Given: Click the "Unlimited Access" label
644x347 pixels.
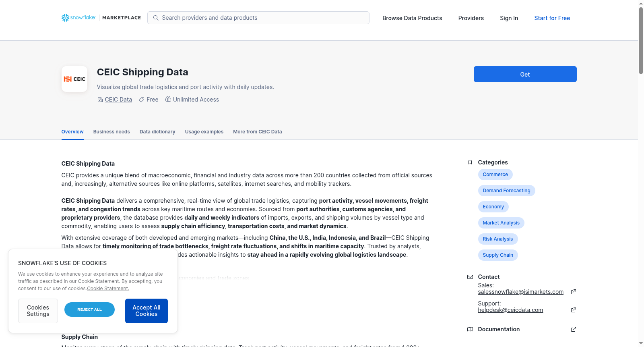Looking at the screenshot, I should point(196,100).
